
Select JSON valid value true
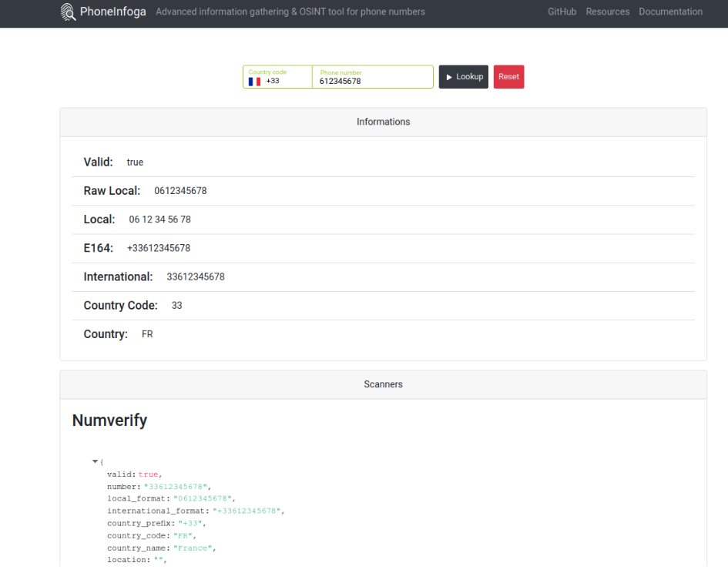click(x=148, y=474)
